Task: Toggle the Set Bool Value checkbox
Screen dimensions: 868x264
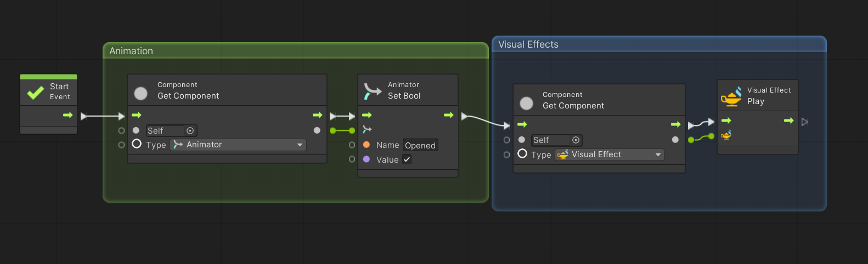Action: pyautogui.click(x=407, y=159)
